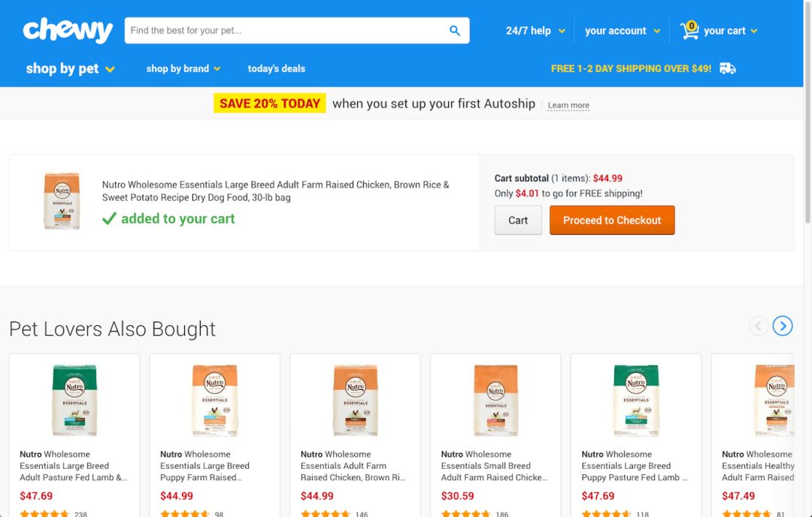
Task: Open the shop by pet menu
Action: click(x=71, y=68)
